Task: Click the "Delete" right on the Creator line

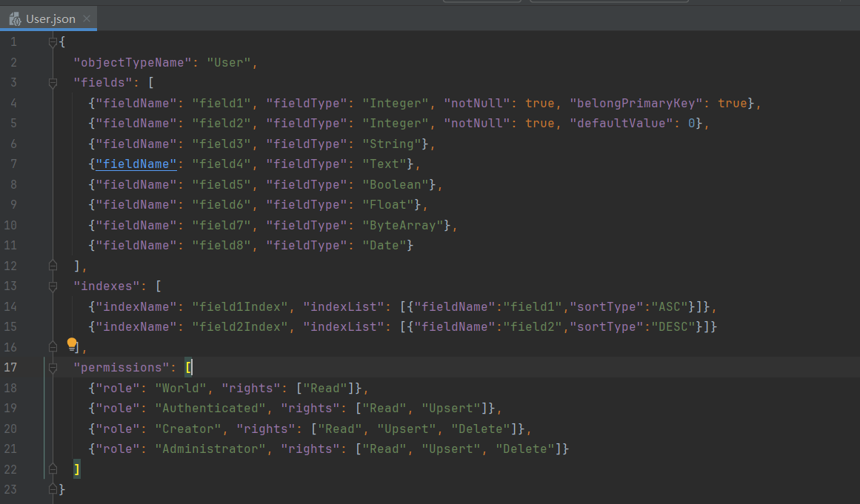Action: pos(481,429)
